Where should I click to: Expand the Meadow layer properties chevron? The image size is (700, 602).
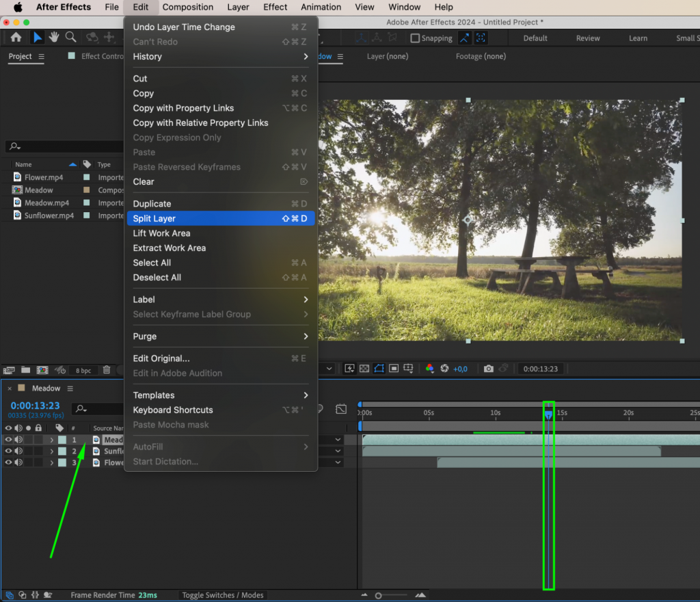click(51, 440)
